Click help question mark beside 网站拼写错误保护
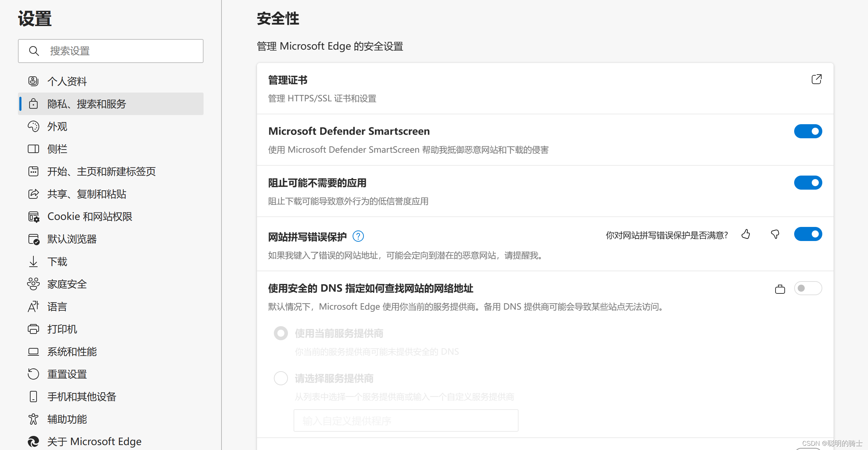 [x=358, y=236]
